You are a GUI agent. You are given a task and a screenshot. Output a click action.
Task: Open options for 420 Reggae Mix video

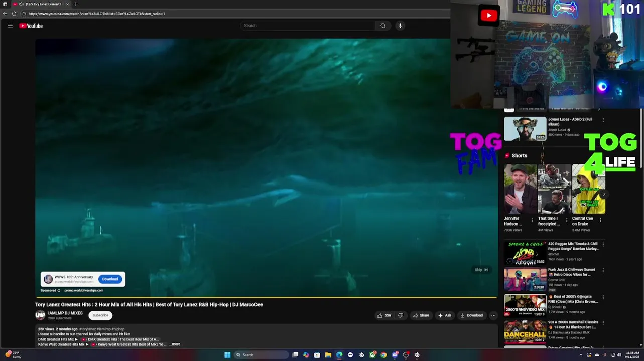click(x=603, y=245)
